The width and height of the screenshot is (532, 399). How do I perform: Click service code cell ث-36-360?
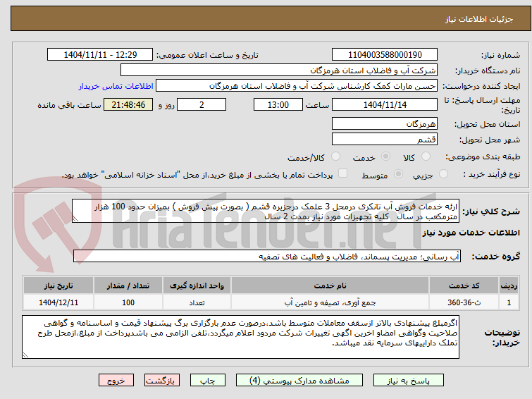click(x=464, y=302)
